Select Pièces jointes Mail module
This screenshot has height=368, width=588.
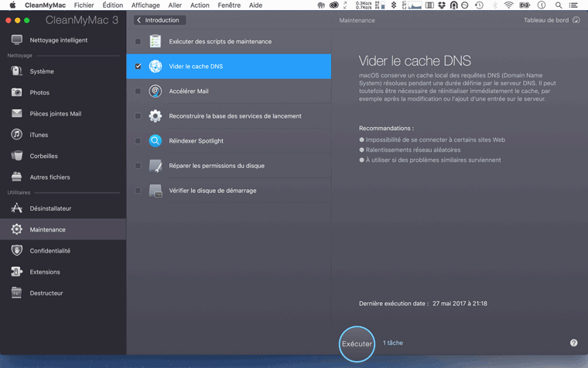(63, 113)
